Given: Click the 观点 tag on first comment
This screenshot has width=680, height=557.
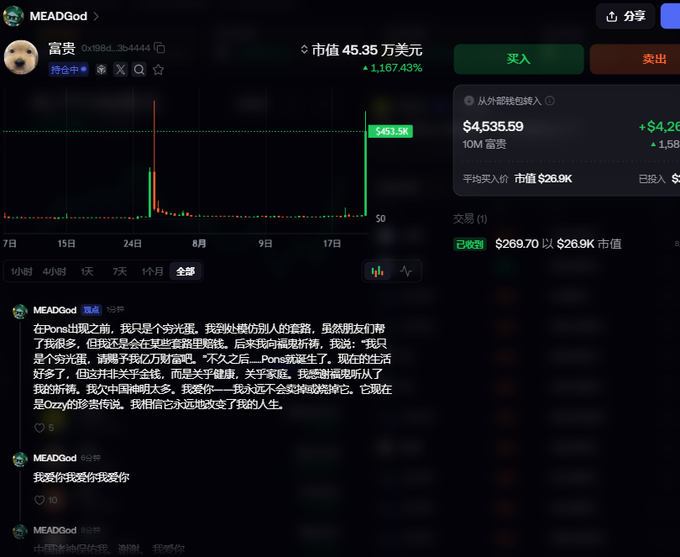Looking at the screenshot, I should pyautogui.click(x=92, y=310).
